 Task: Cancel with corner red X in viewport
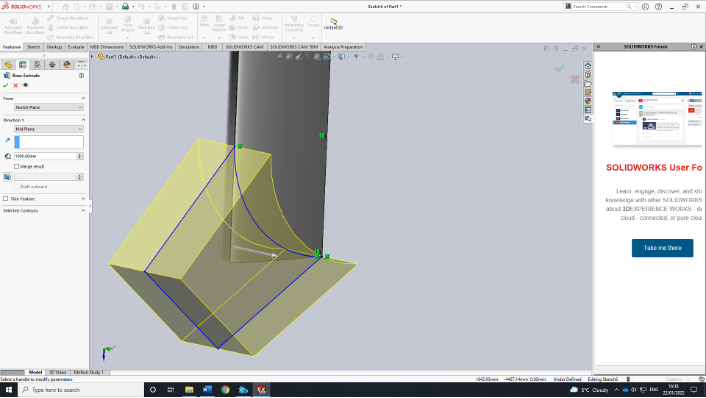(575, 80)
